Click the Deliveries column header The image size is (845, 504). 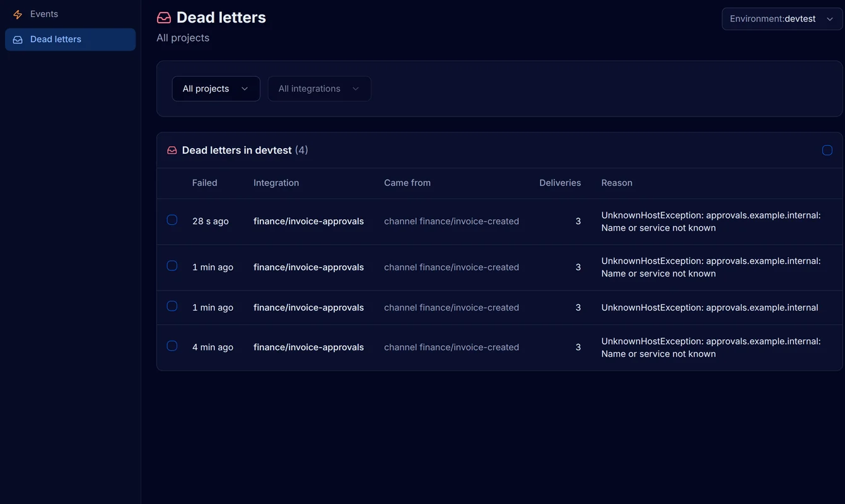tap(560, 183)
